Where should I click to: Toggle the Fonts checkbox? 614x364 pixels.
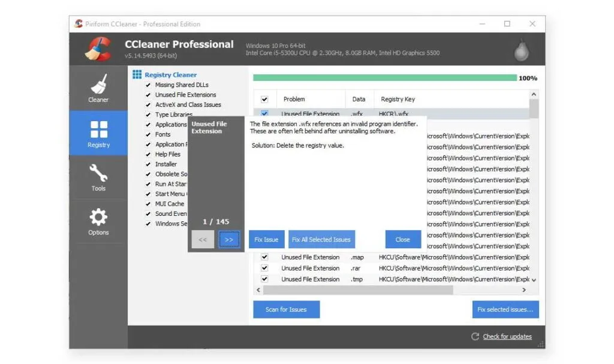click(148, 134)
